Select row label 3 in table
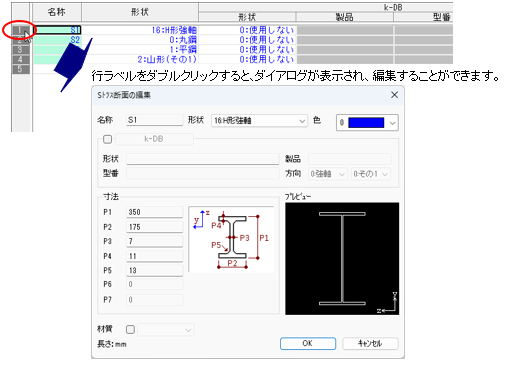Image resolution: width=510 pixels, height=365 pixels. 20,50
